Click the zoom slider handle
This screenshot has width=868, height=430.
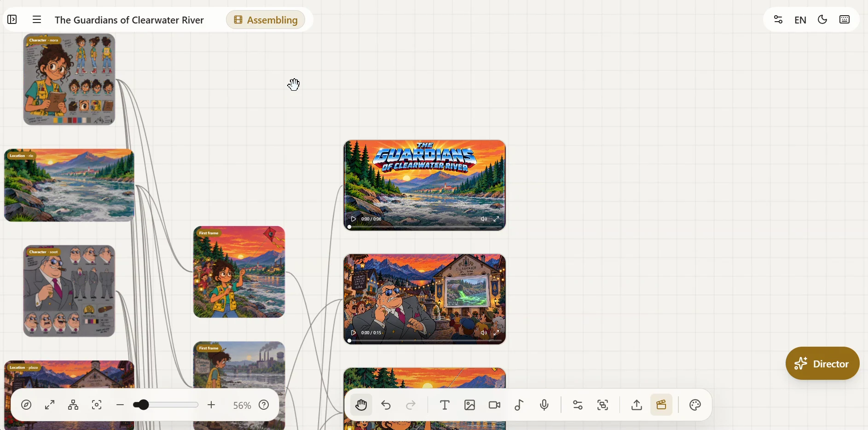click(x=144, y=405)
